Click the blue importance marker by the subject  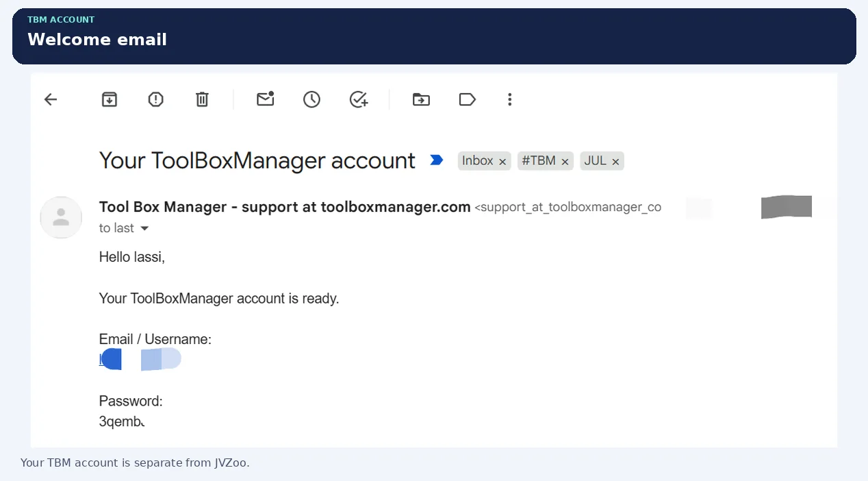click(436, 160)
